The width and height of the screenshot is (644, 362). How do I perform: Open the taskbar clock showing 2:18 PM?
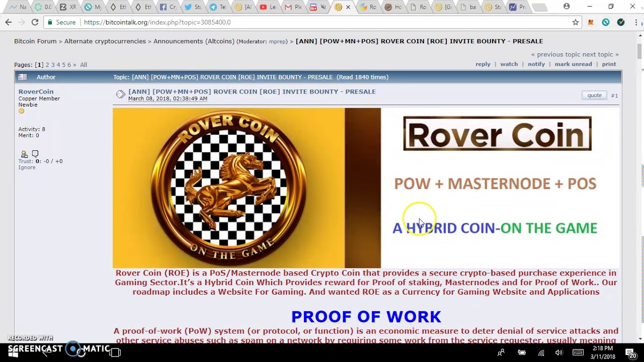coord(603,352)
